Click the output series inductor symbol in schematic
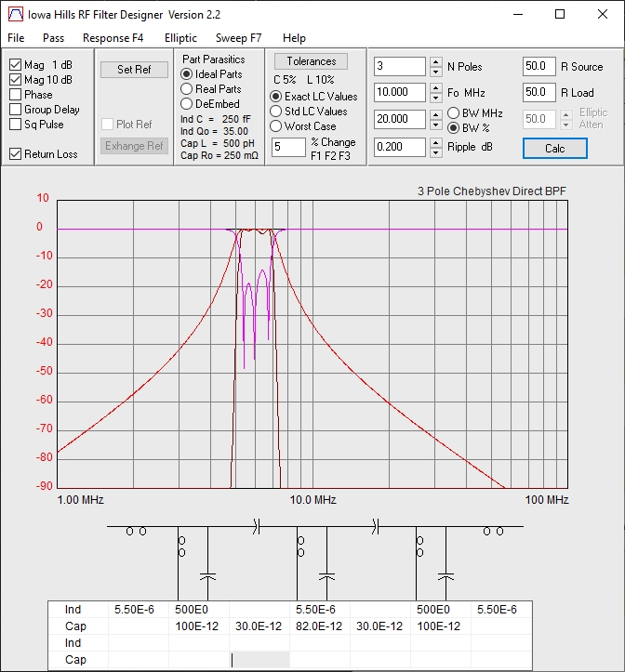The height and width of the screenshot is (672, 625). pyautogui.click(x=493, y=532)
